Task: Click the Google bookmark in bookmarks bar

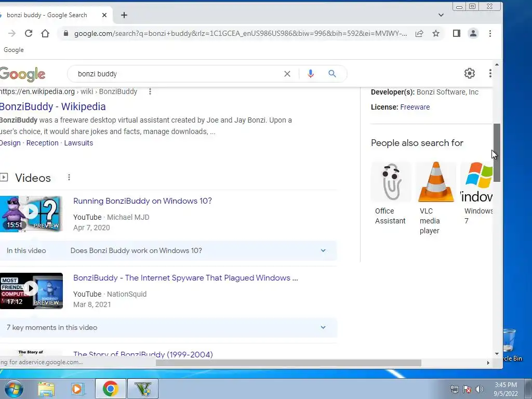Action: point(14,50)
